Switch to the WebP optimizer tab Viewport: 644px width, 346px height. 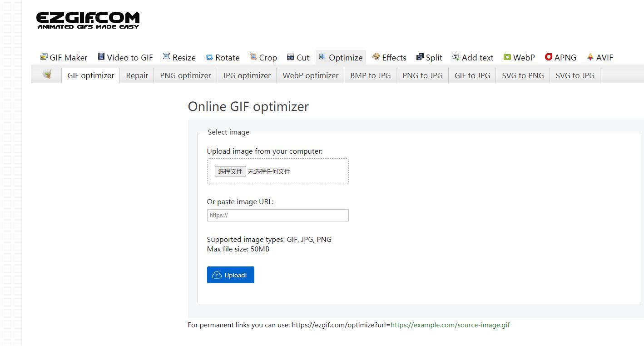(x=311, y=75)
